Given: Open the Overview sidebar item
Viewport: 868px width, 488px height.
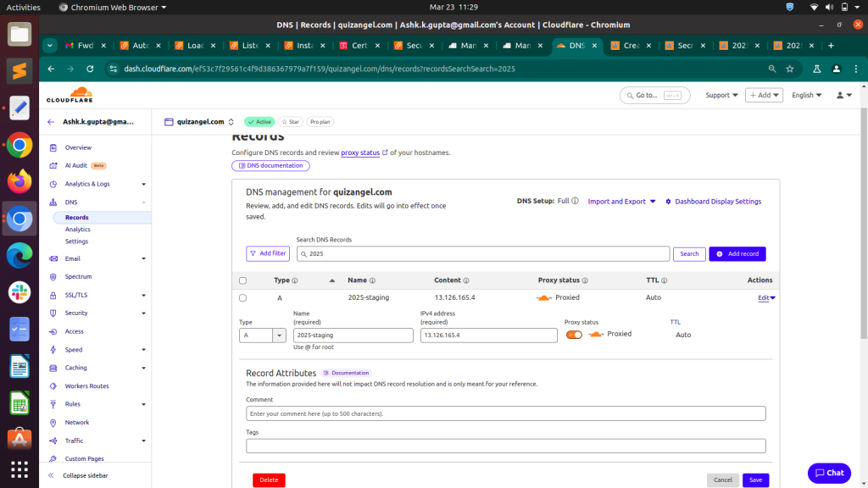Looking at the screenshot, I should (78, 147).
